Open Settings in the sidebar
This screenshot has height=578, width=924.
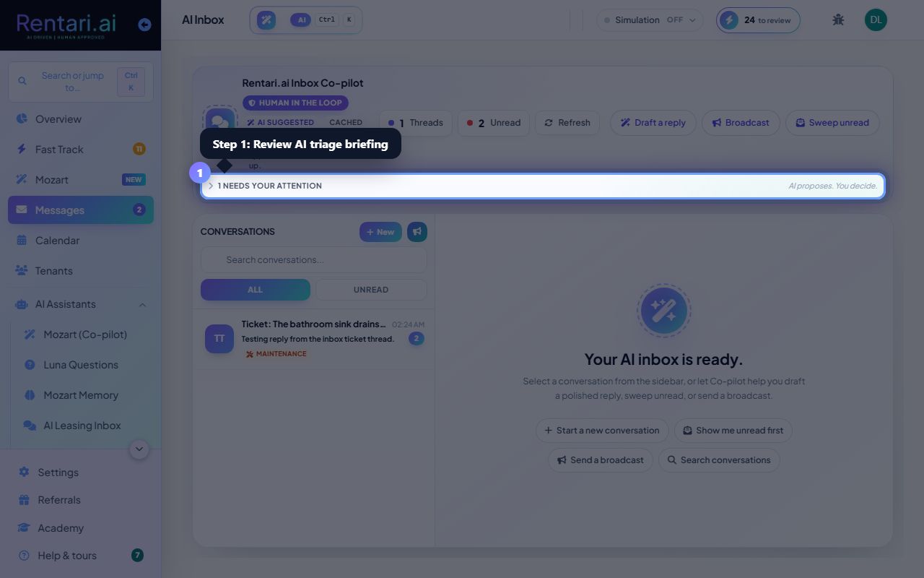80,473
